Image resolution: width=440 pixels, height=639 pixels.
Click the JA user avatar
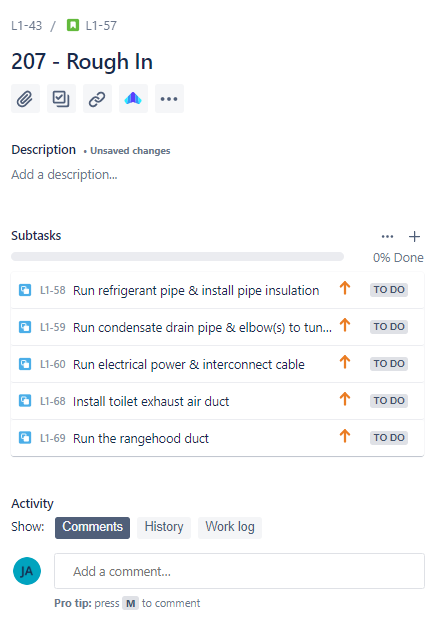tap(27, 571)
